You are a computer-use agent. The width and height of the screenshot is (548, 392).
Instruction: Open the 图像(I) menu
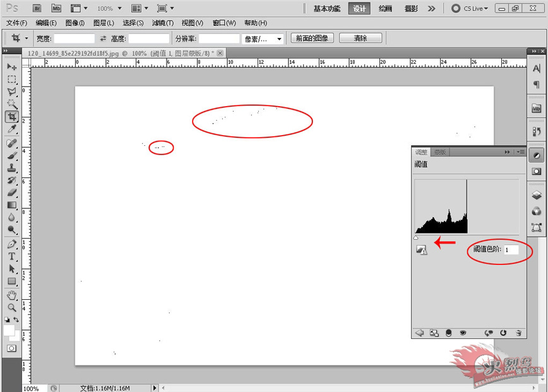pyautogui.click(x=75, y=23)
